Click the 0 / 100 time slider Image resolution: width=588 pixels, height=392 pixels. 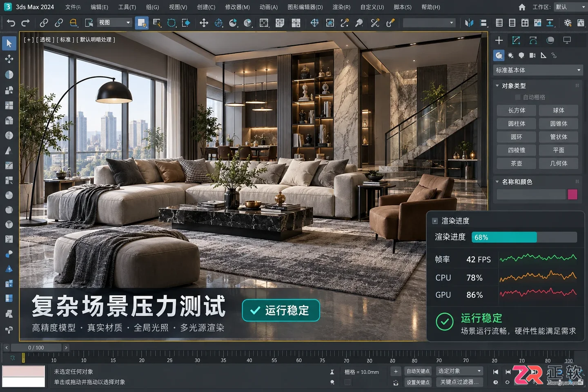36,347
